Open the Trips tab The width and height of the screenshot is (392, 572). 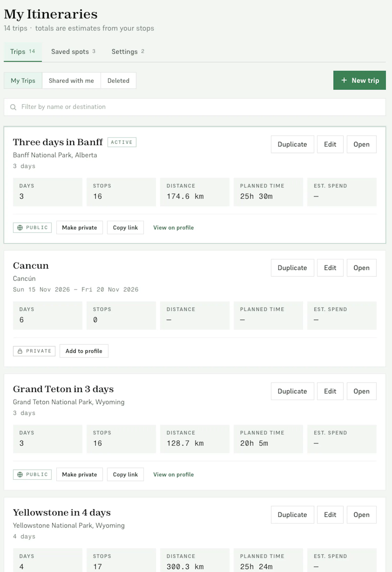tap(23, 52)
